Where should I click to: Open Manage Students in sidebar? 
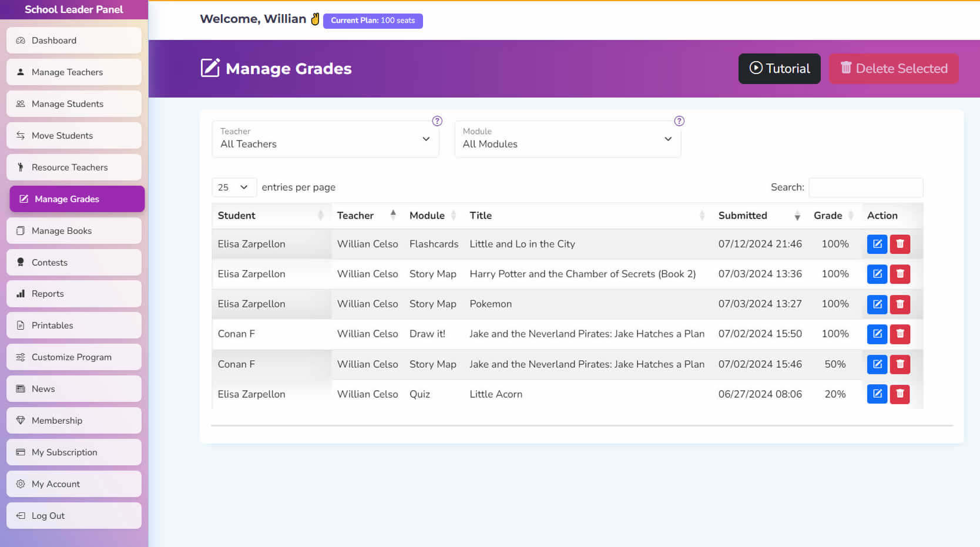[x=74, y=104]
